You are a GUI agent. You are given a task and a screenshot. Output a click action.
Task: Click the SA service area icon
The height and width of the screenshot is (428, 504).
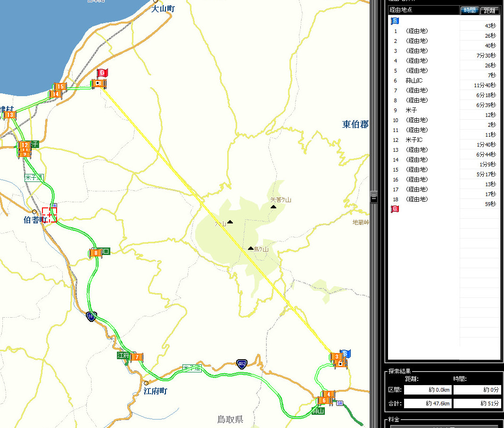pos(340,403)
